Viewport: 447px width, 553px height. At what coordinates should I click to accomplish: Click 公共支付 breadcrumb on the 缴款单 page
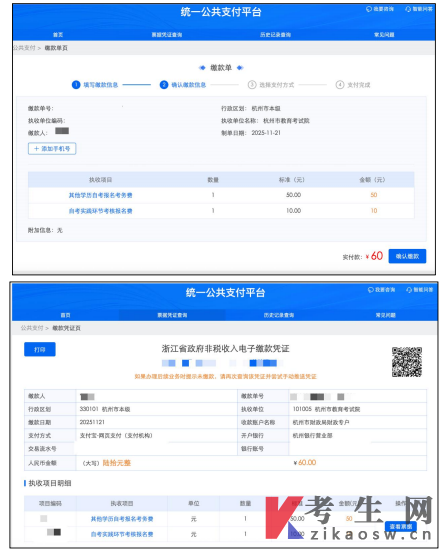(x=24, y=48)
